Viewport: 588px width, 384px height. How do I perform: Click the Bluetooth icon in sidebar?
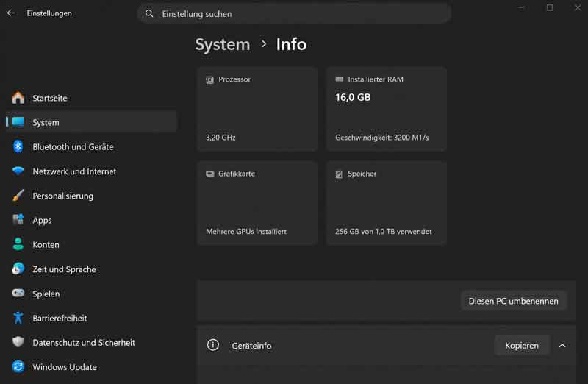click(18, 146)
